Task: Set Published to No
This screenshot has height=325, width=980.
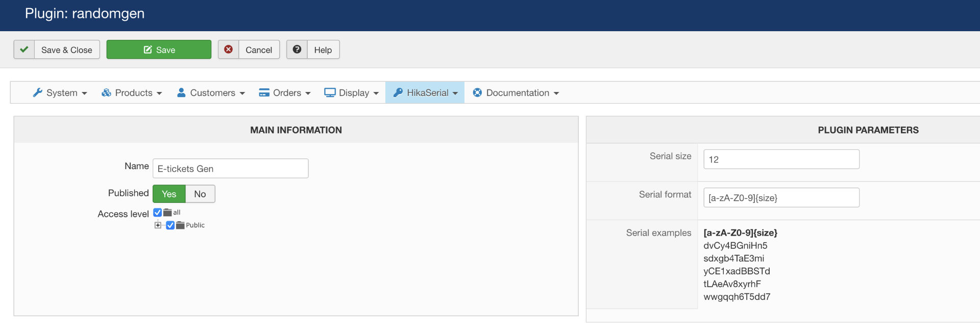Action: (200, 194)
